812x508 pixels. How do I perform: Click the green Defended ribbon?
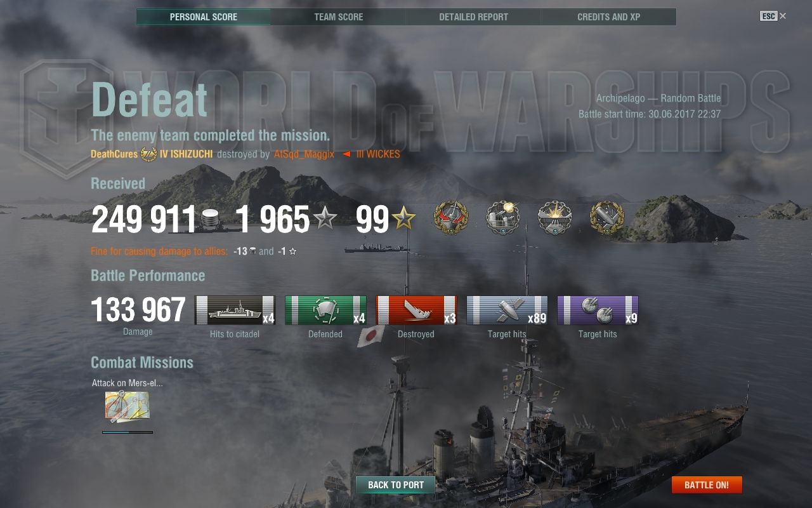point(325,311)
